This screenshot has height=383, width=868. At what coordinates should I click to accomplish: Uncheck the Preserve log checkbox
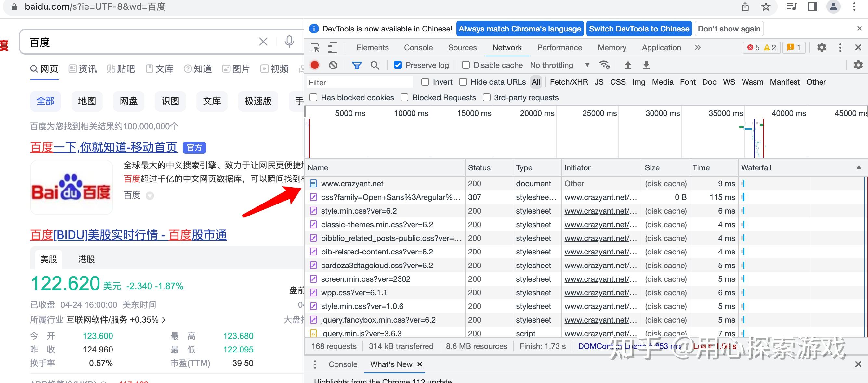pos(398,65)
